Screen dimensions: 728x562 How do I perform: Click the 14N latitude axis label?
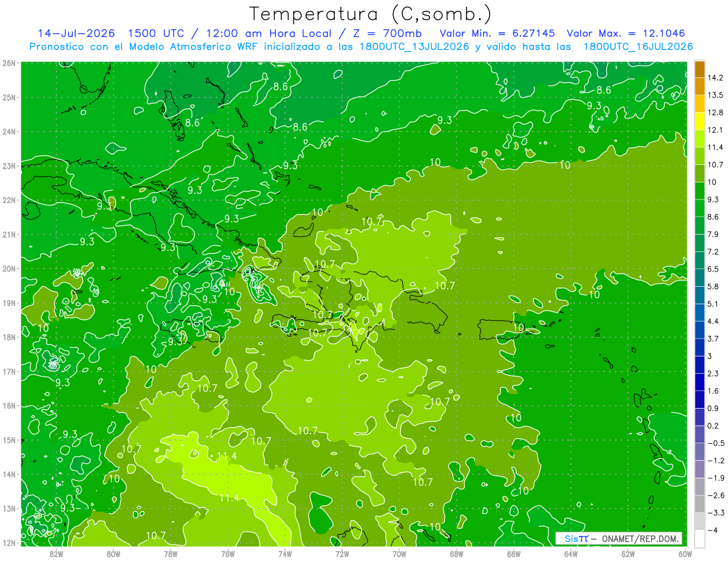click(x=8, y=474)
